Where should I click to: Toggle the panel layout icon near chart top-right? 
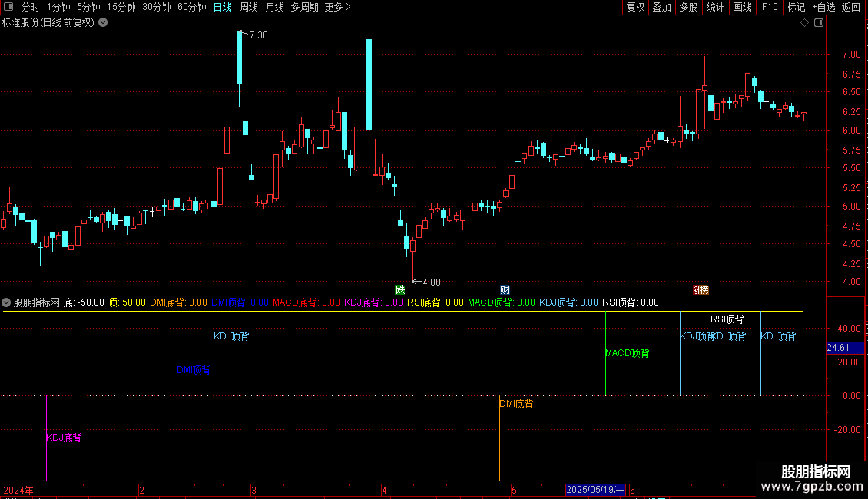pyautogui.click(x=819, y=23)
